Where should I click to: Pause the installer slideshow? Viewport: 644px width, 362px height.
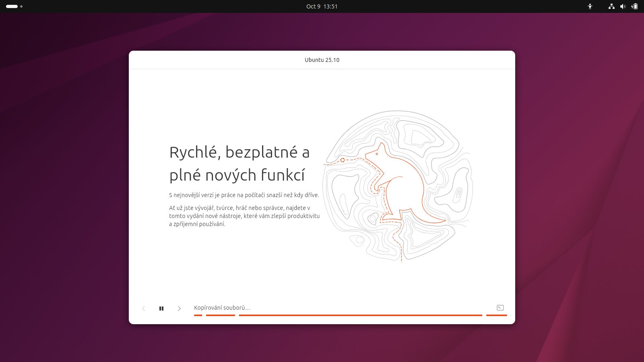tap(161, 309)
